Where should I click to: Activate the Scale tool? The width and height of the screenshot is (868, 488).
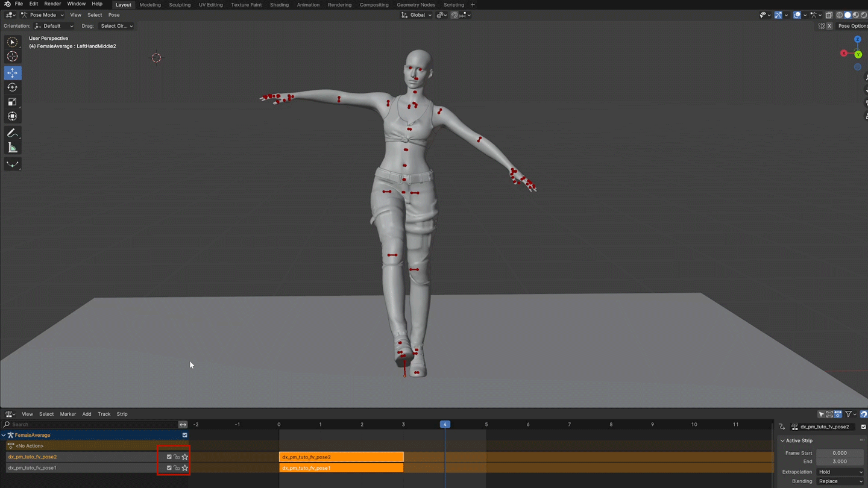click(x=12, y=102)
